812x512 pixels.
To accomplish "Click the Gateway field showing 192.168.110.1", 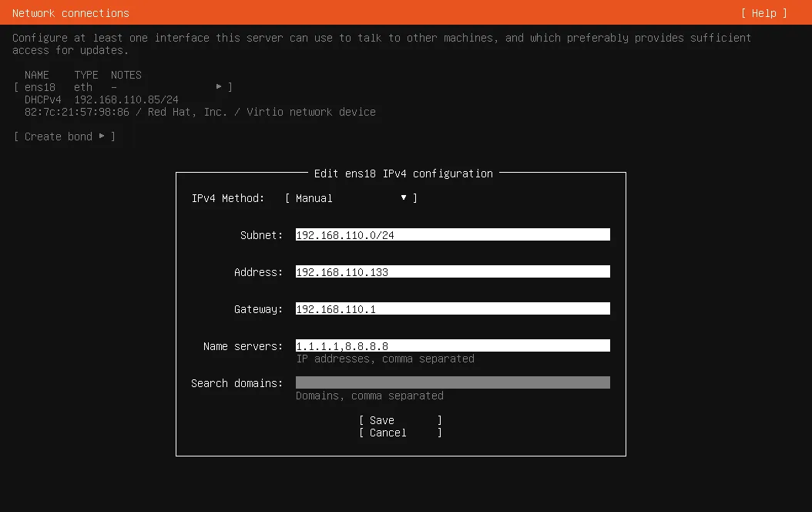I will [452, 308].
